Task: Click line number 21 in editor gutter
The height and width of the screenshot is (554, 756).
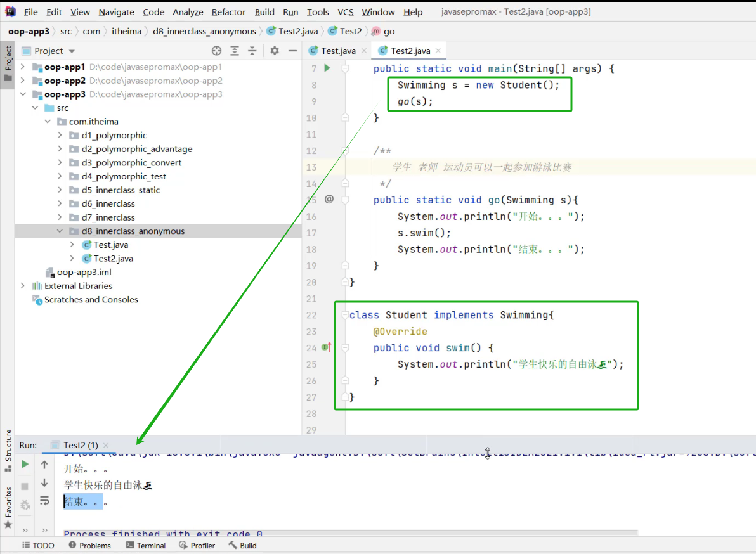Action: point(311,299)
